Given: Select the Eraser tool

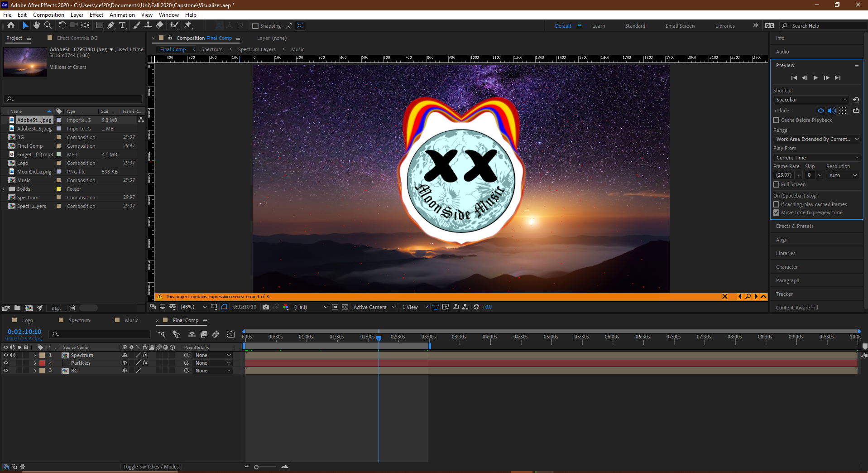Looking at the screenshot, I should [x=160, y=25].
